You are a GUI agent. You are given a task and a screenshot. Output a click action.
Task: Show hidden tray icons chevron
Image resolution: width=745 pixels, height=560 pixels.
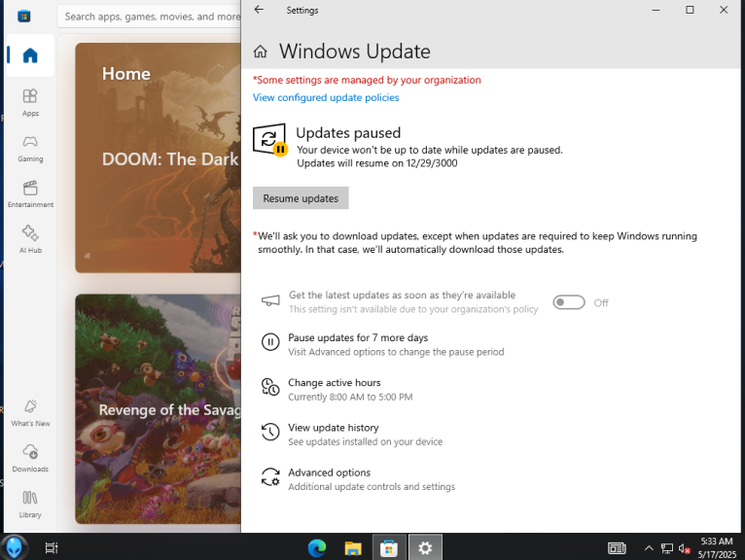(x=649, y=548)
